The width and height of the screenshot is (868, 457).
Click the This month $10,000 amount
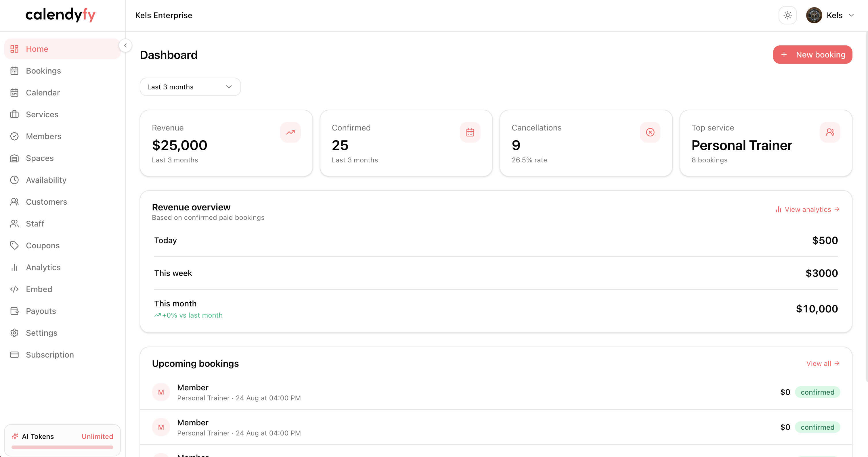click(817, 309)
